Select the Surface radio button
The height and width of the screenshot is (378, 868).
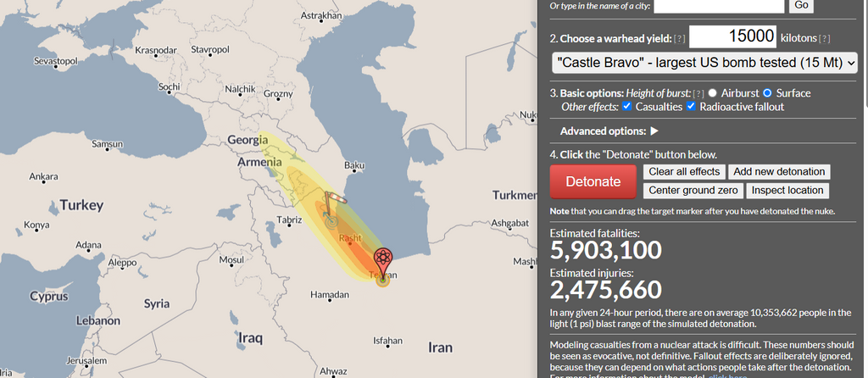click(768, 93)
